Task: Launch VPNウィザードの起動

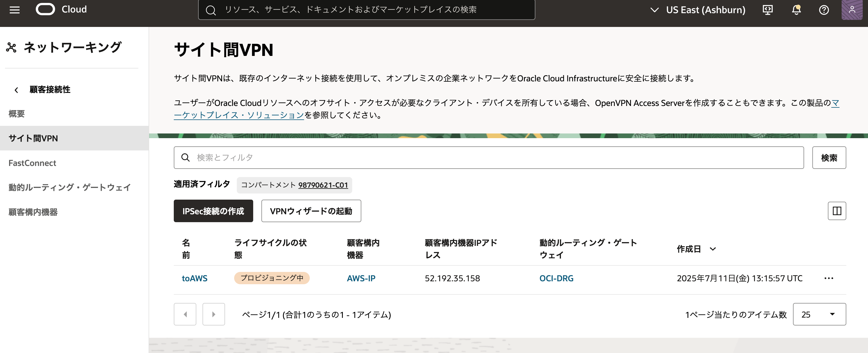Action: click(x=311, y=211)
